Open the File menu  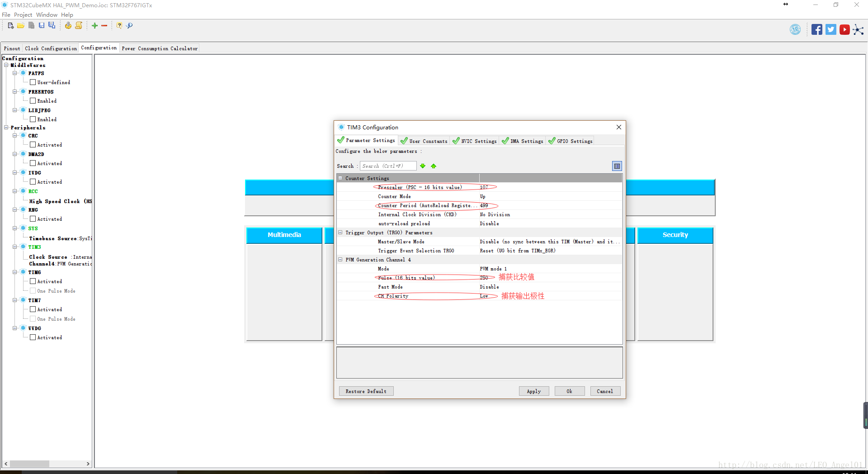(6, 14)
